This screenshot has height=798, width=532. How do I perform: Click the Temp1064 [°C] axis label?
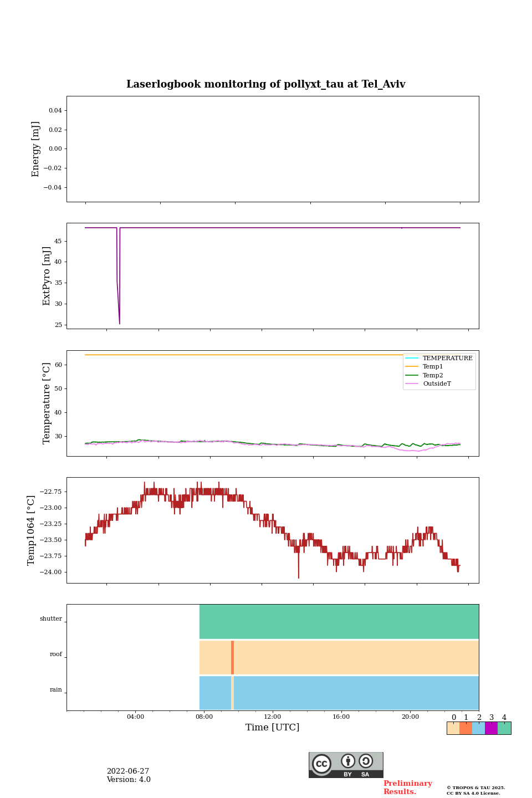click(x=31, y=530)
